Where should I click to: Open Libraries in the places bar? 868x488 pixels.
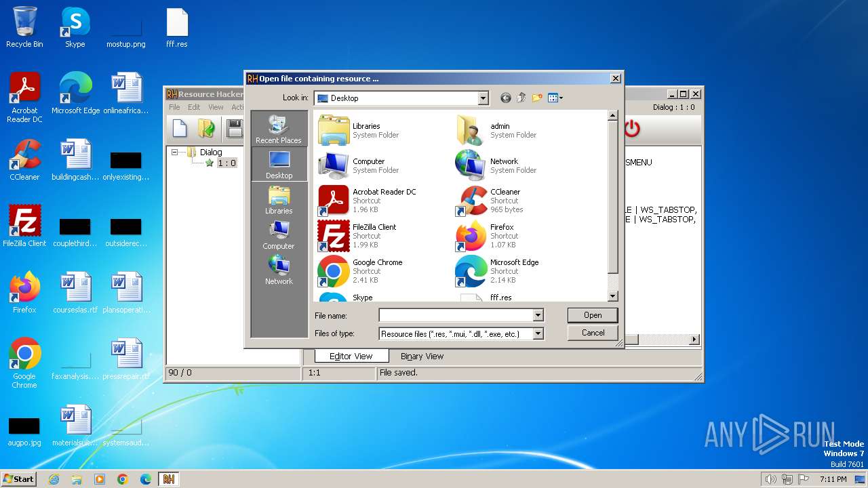click(279, 200)
